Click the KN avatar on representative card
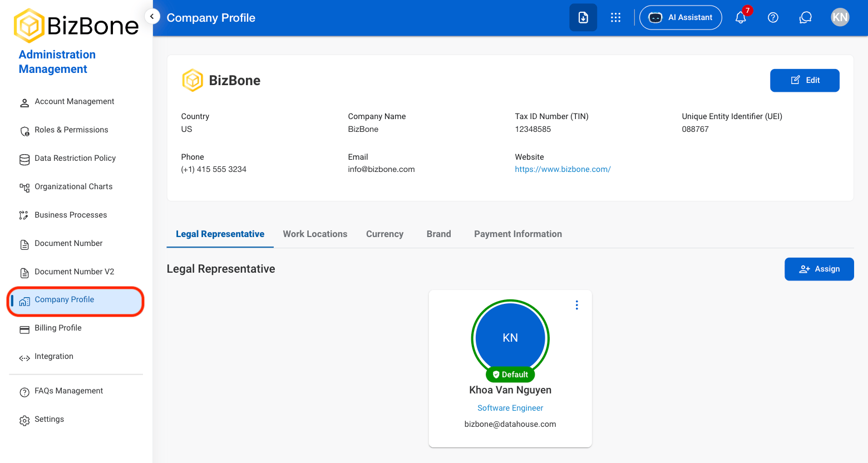Image resolution: width=868 pixels, height=463 pixels. [510, 338]
